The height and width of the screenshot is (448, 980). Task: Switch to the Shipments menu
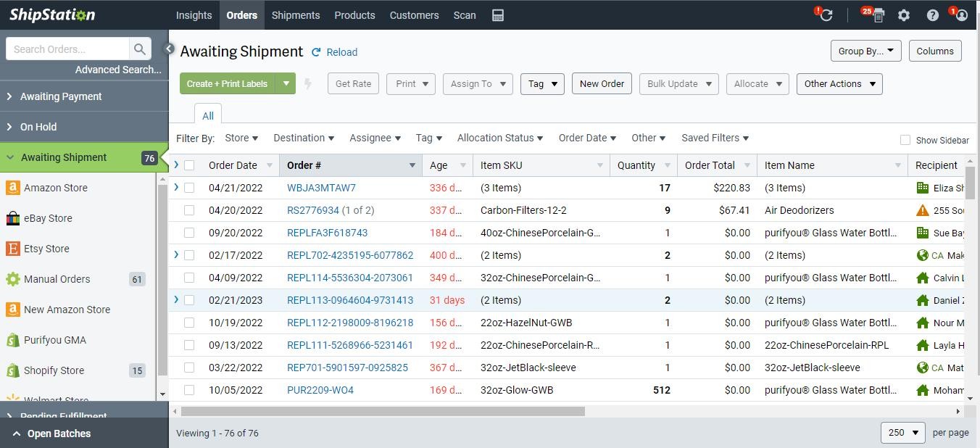tap(296, 15)
